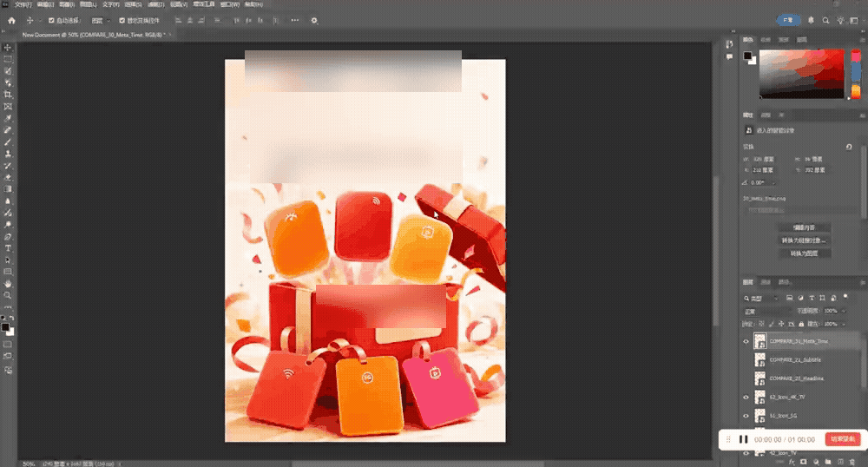Click the notification bell icon
Screen dimensions: 868x467
[811, 21]
